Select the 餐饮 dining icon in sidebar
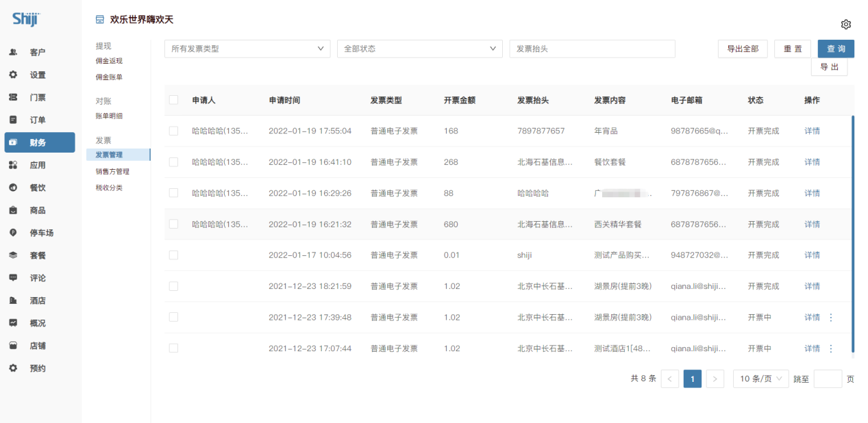 tap(13, 188)
